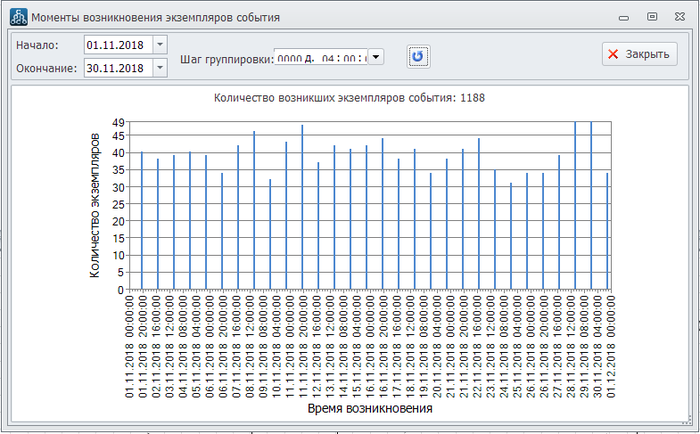Maximize the event moments window
The height and width of the screenshot is (434, 700).
[x=652, y=17]
